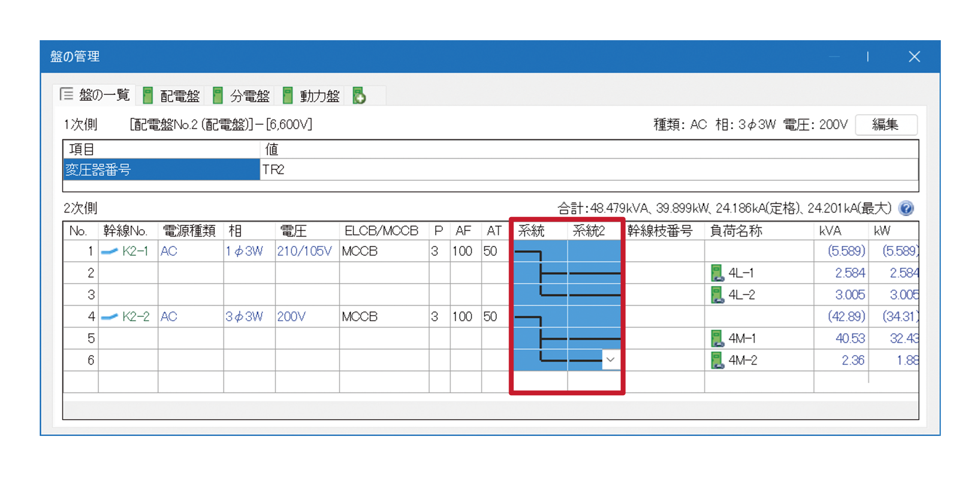This screenshot has width=980, height=480.
Task: Switch to the 盤の一覧 tab
Action: 95,95
